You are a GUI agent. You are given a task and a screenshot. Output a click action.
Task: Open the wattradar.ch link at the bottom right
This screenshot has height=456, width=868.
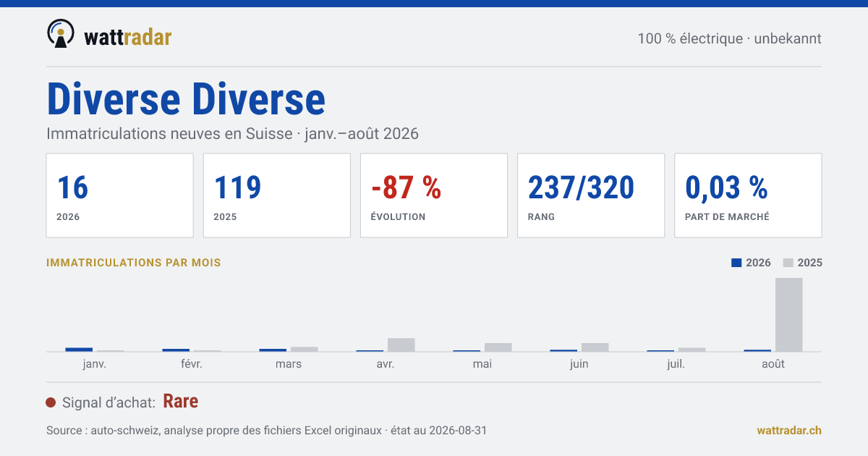coord(789,430)
